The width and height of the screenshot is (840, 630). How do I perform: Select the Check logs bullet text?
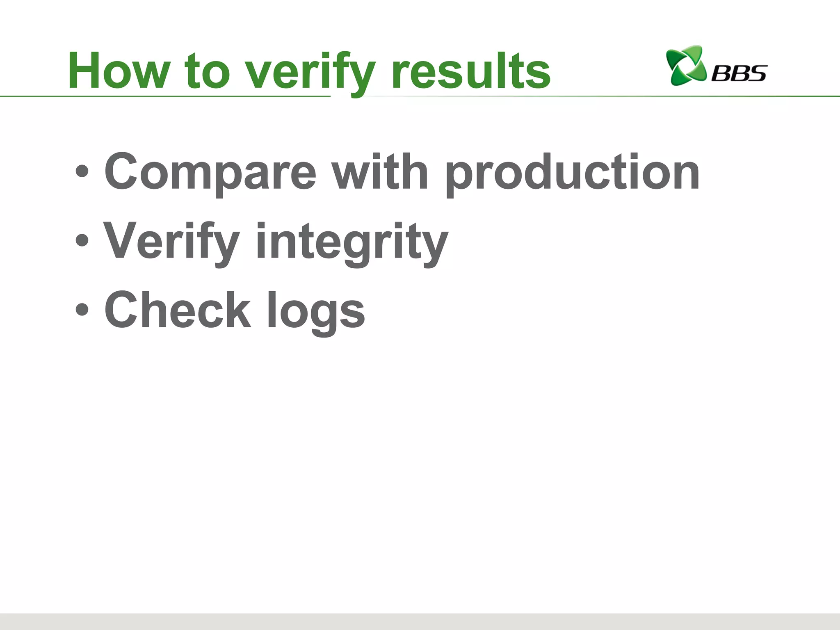(235, 312)
